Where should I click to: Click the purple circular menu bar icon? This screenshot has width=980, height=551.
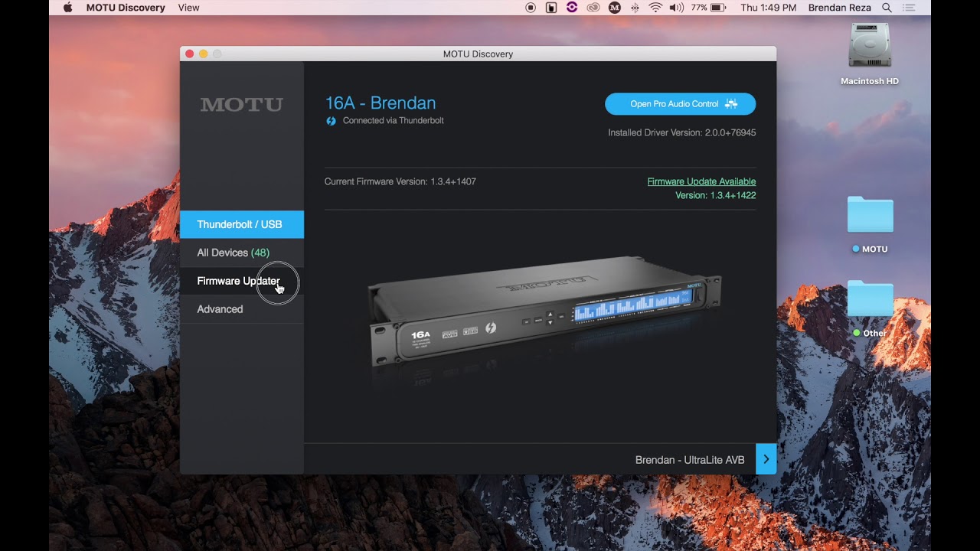point(572,8)
